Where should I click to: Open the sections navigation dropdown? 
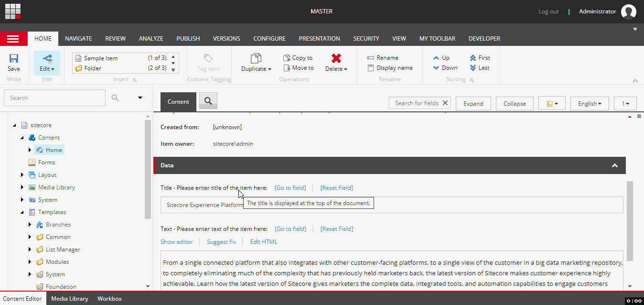click(552, 103)
